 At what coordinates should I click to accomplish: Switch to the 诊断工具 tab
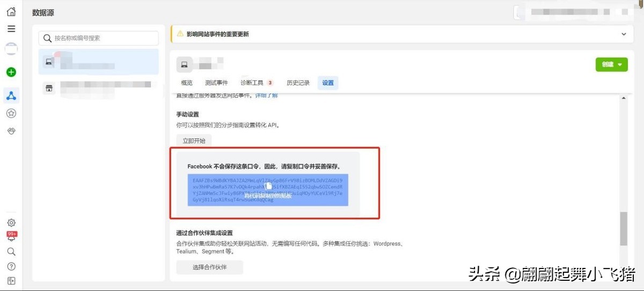pos(257,83)
